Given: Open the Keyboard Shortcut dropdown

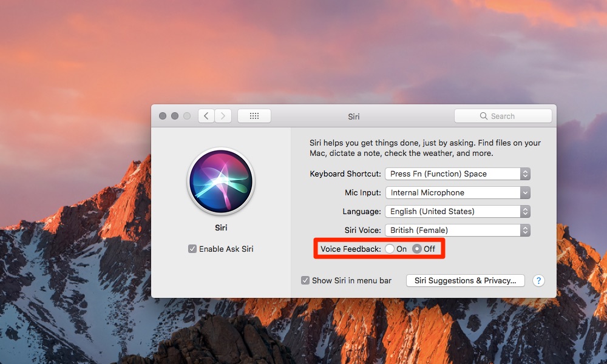Looking at the screenshot, I should point(458,174).
